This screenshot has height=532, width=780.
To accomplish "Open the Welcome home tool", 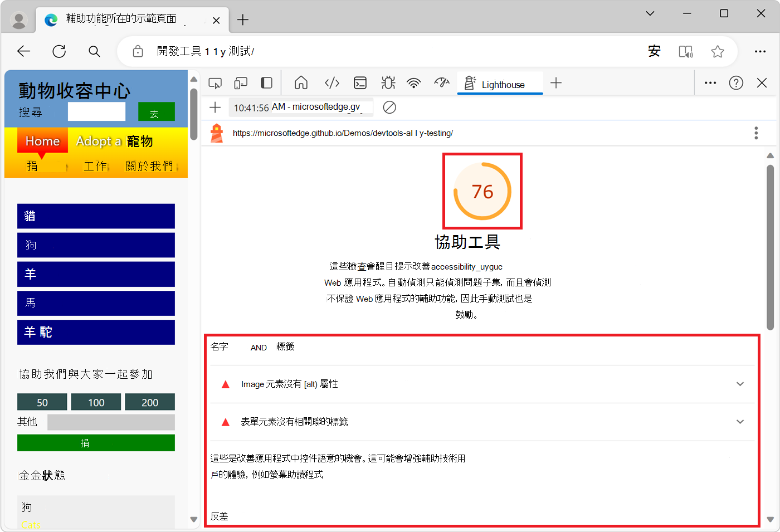I will tap(301, 82).
